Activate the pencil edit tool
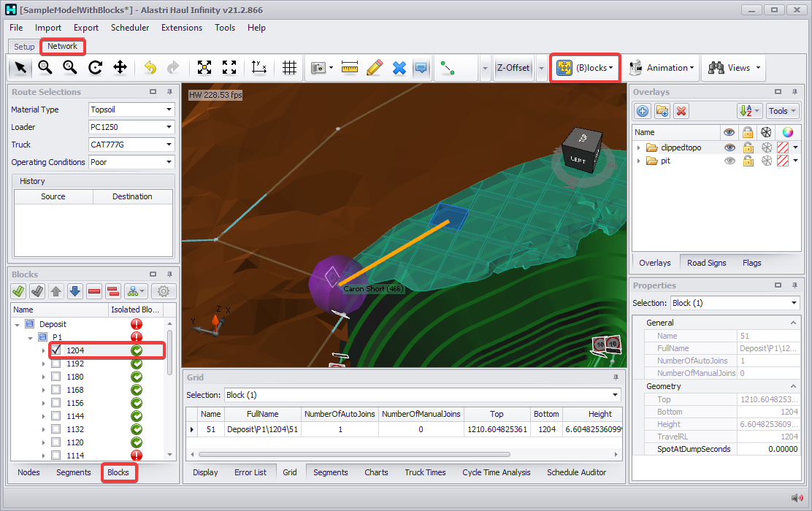Viewport: 812px width, 511px height. [x=375, y=68]
